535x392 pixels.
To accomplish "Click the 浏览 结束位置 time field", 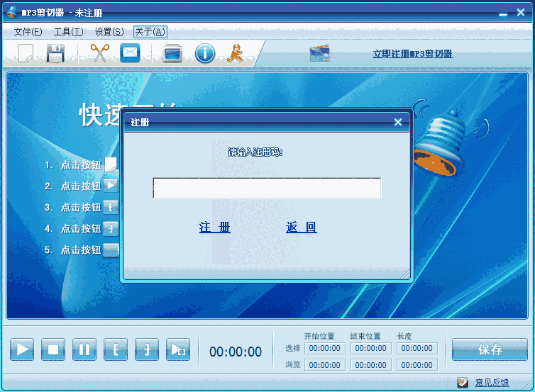I will coord(371,365).
